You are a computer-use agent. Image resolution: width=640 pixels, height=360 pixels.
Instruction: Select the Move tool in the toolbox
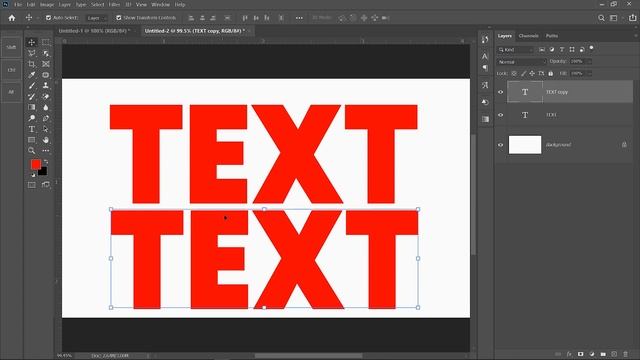[31, 42]
